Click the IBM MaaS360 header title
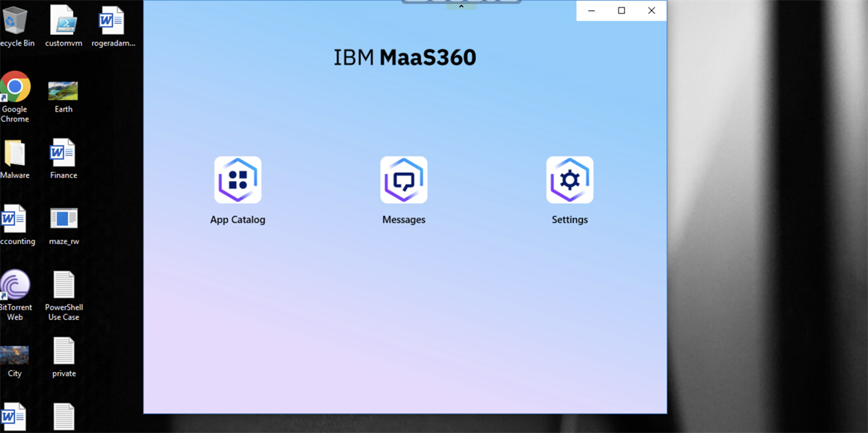 click(404, 57)
